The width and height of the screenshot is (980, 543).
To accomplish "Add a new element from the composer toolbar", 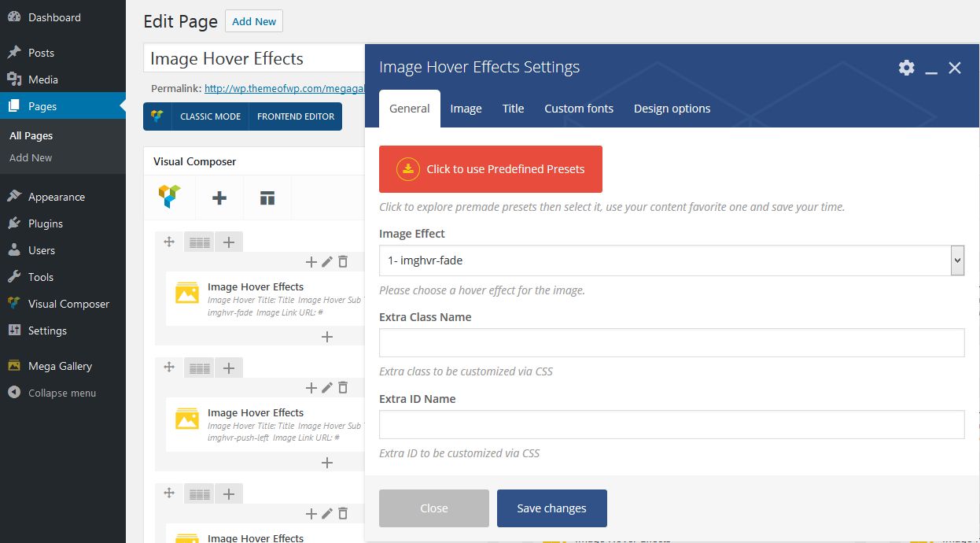I will coord(219,198).
